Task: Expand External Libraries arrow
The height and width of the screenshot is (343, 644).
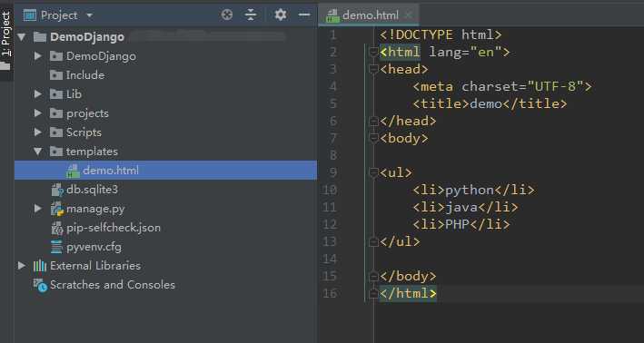Action: (x=22, y=266)
